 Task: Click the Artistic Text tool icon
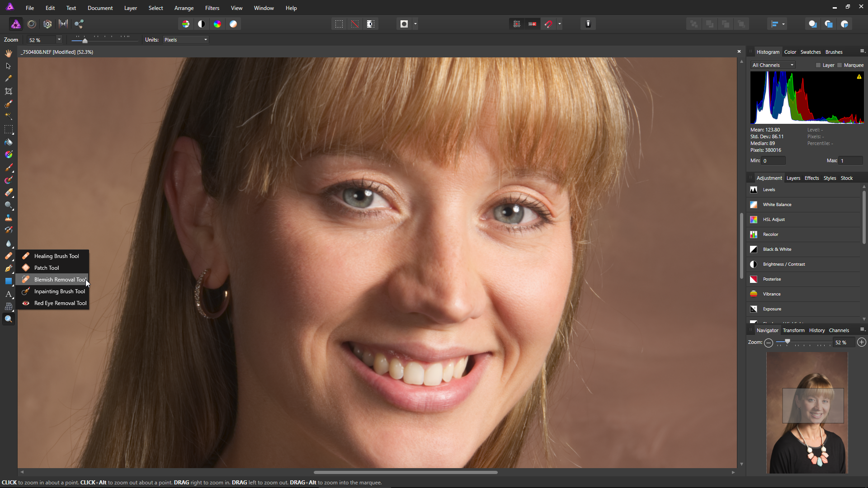[8, 294]
